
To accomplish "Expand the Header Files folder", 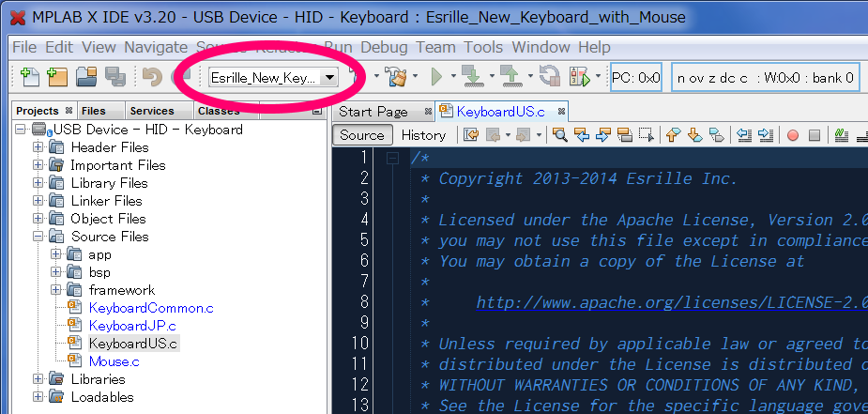I will [x=38, y=147].
